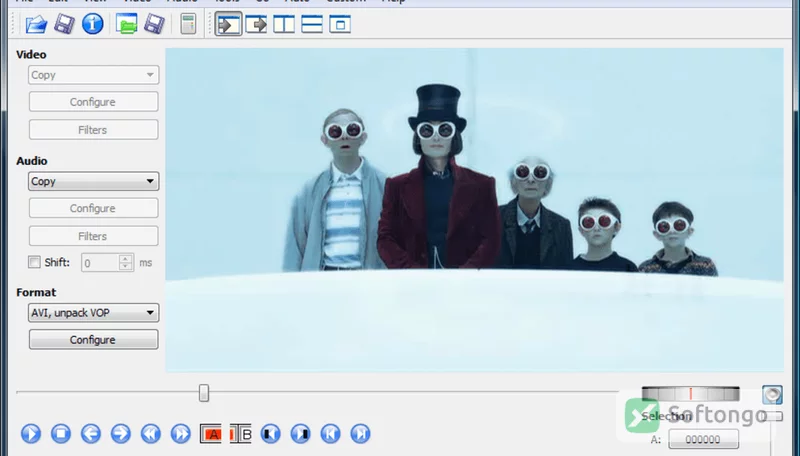Select the Separate window preview icon
This screenshot has width=800, height=456.
coord(340,24)
